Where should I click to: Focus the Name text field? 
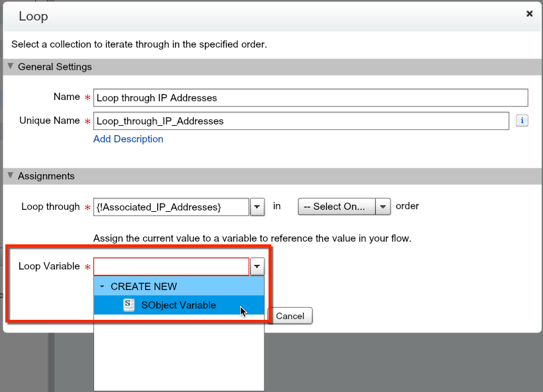point(310,97)
